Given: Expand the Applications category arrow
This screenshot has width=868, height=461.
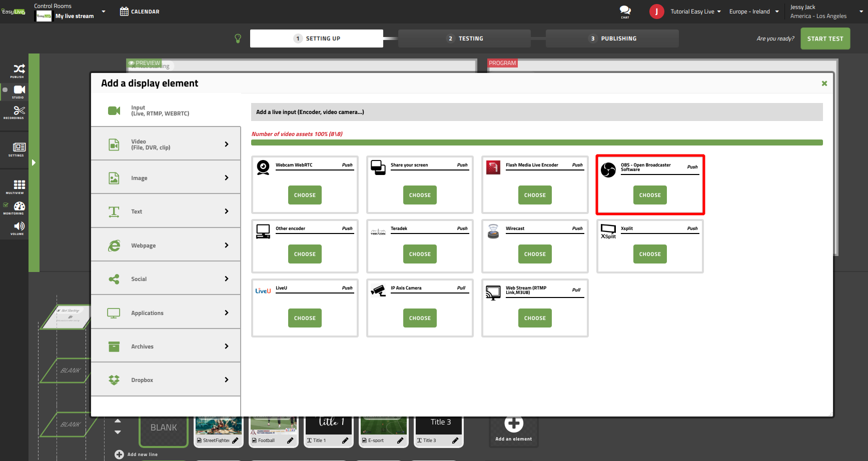Looking at the screenshot, I should click(227, 312).
